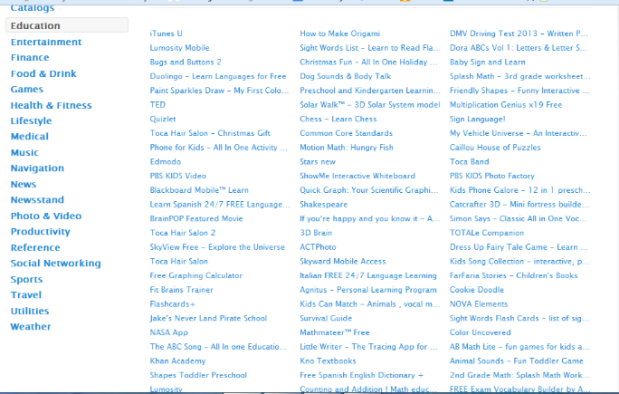The image size is (619, 394).
Task: Open PBS KIDS Photo Factory link
Action: click(x=492, y=176)
